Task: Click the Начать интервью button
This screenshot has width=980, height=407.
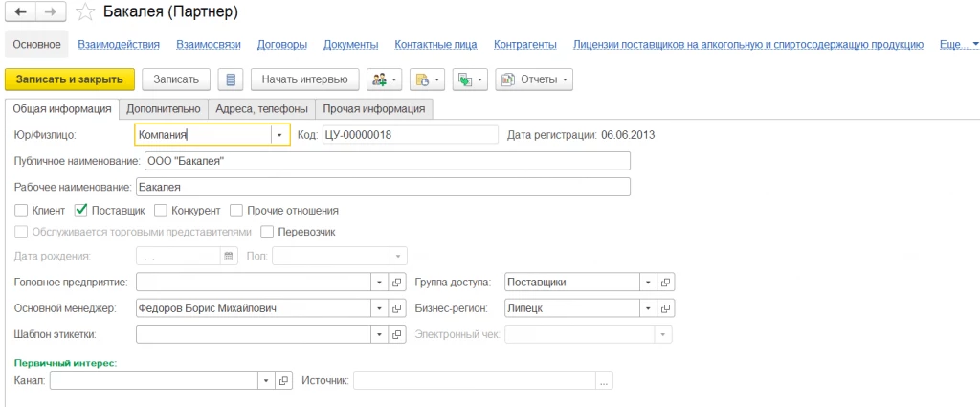Action: coord(304,79)
